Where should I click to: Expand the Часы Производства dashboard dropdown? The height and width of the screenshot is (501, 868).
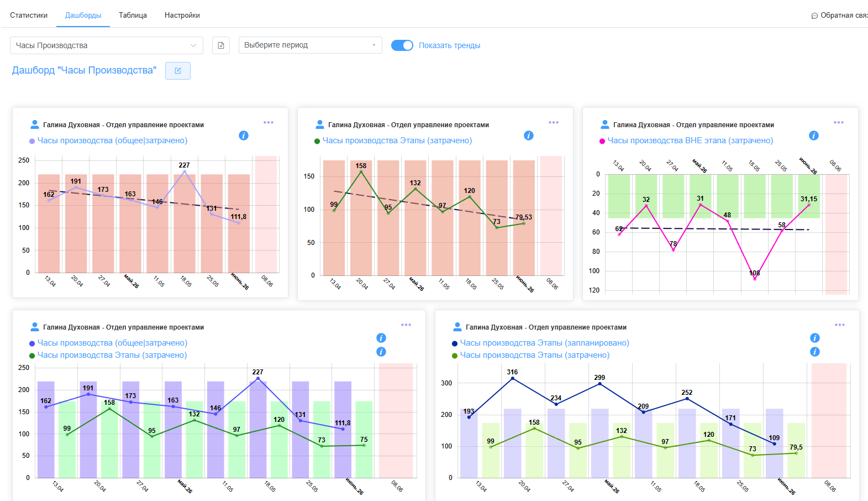pos(107,45)
